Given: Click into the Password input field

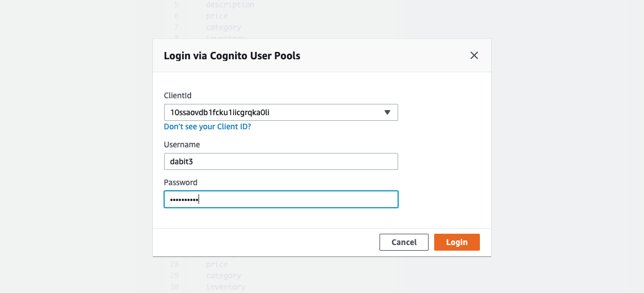Looking at the screenshot, I should pos(281,199).
